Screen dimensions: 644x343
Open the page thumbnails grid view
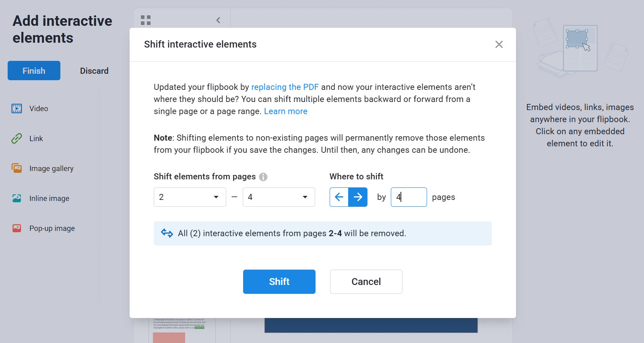click(146, 20)
